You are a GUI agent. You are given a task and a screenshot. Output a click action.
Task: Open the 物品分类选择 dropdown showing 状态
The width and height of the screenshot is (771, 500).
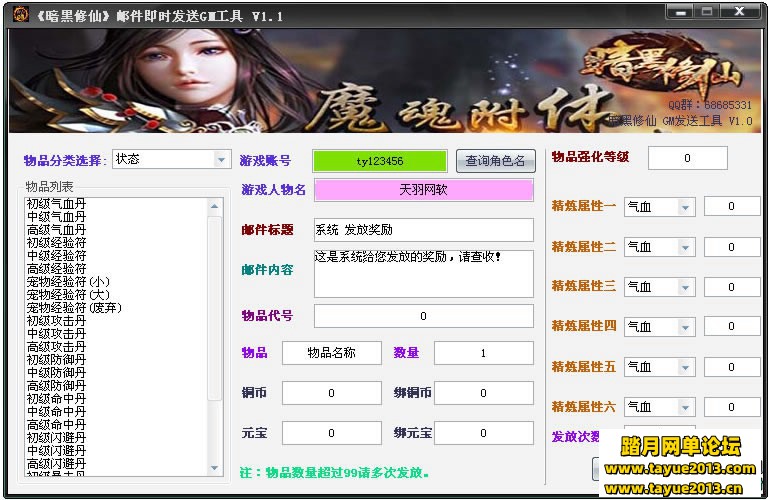coord(172,159)
